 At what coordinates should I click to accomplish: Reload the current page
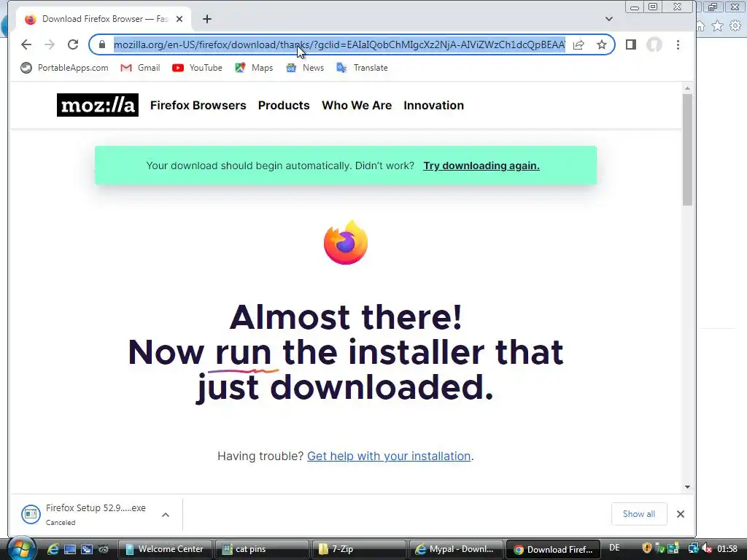[x=73, y=44]
